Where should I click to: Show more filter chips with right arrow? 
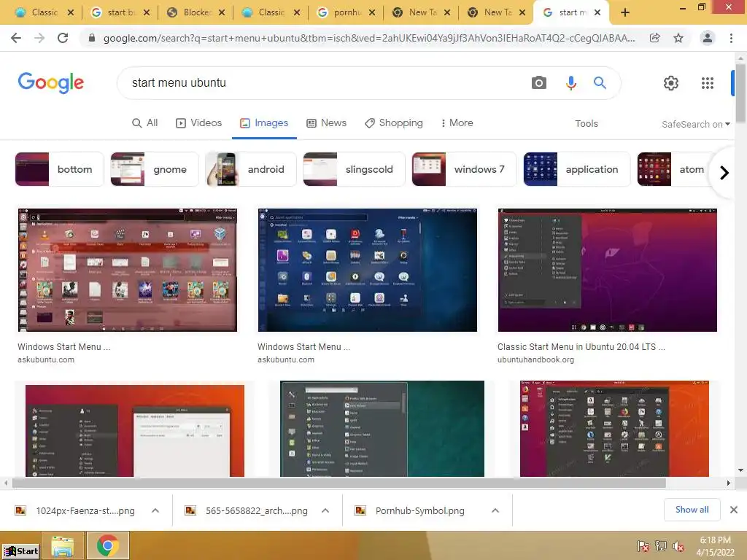[724, 172]
